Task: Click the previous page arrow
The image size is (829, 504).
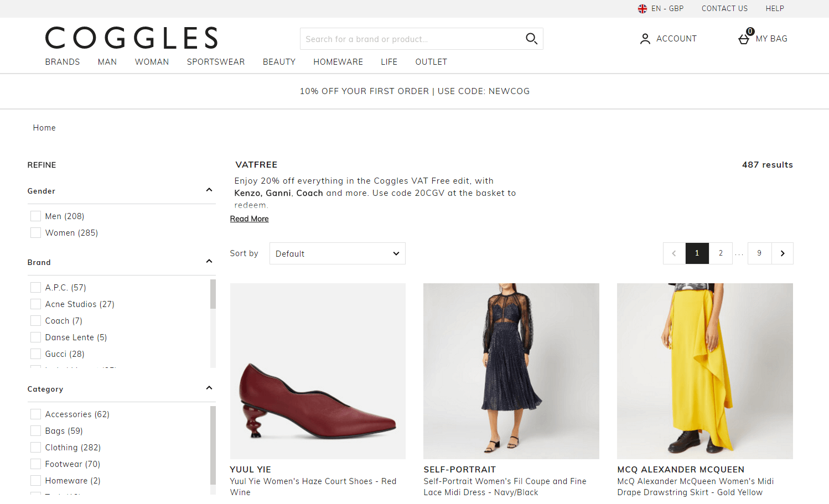Action: tap(674, 253)
